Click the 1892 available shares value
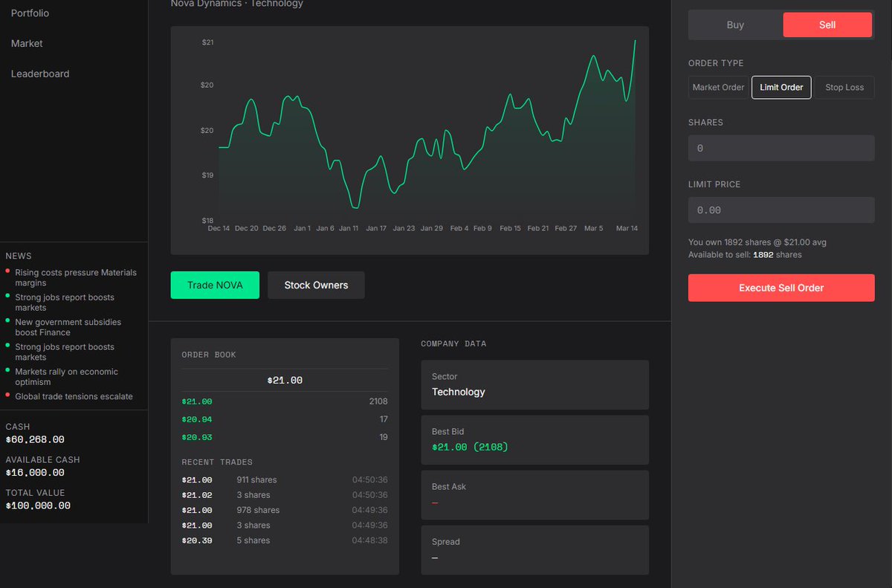Viewport: 892px width, 588px height. click(763, 255)
